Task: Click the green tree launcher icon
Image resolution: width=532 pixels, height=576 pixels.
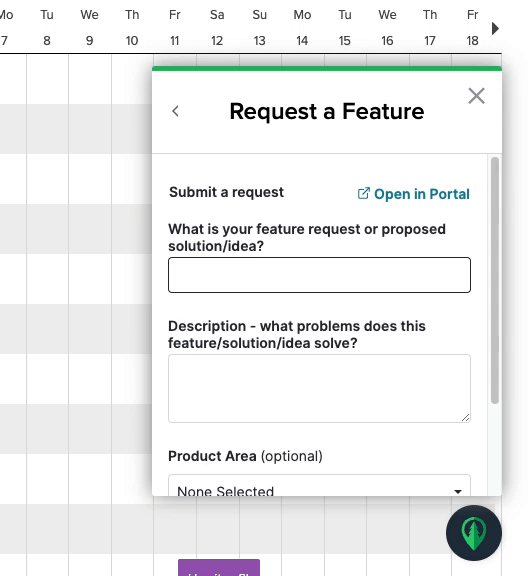Action: [x=474, y=533]
